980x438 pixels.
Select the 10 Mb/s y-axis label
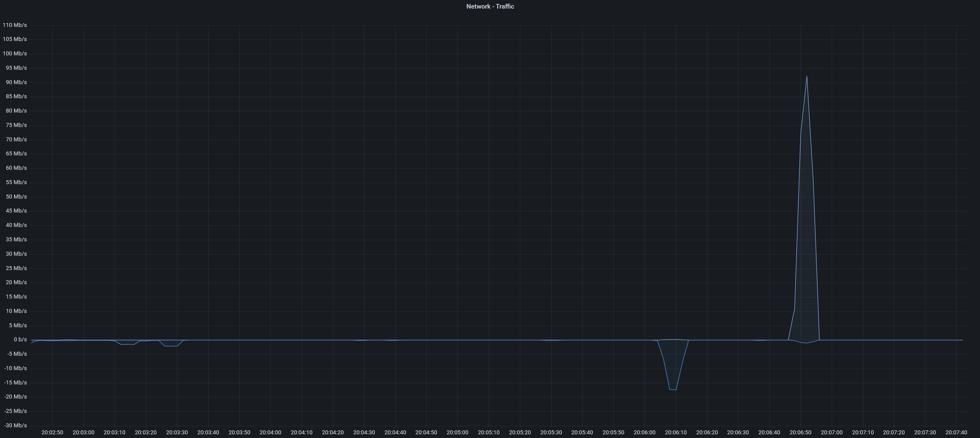(16, 311)
